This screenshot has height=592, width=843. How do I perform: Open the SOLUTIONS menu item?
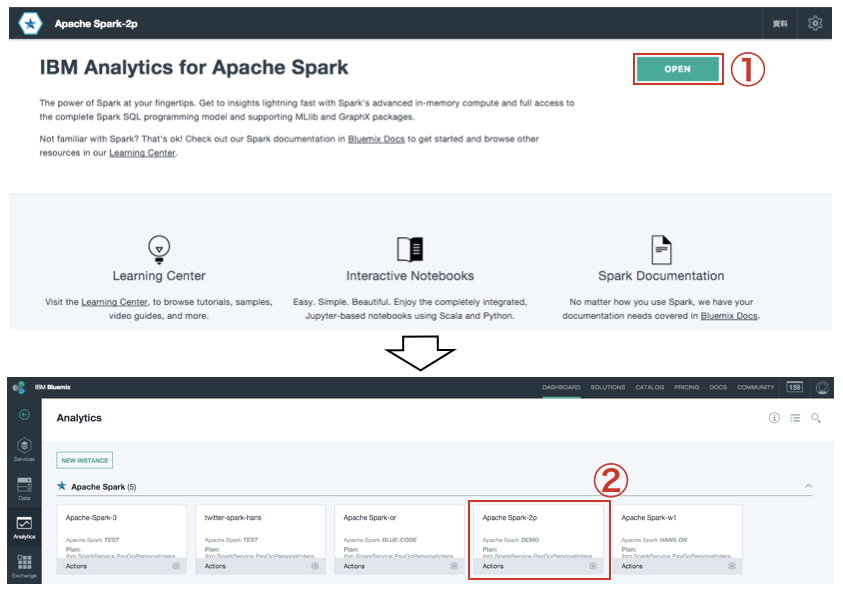[x=608, y=387]
